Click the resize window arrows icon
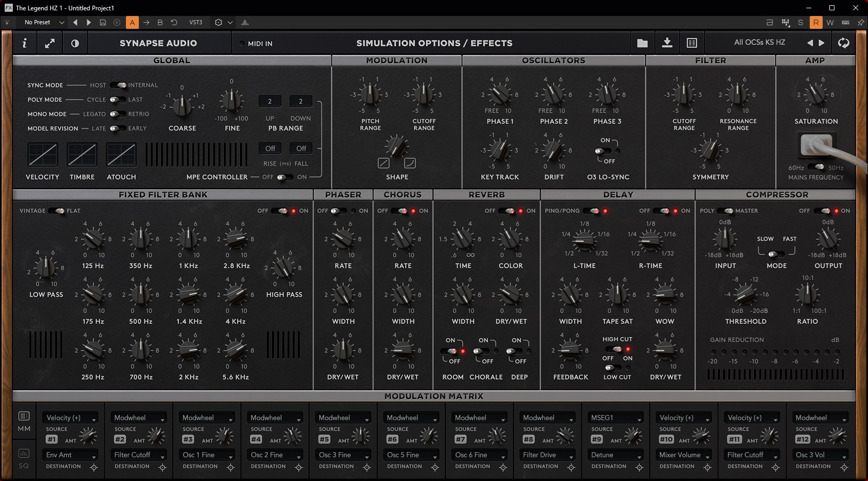This screenshot has height=481, width=868. [x=50, y=43]
